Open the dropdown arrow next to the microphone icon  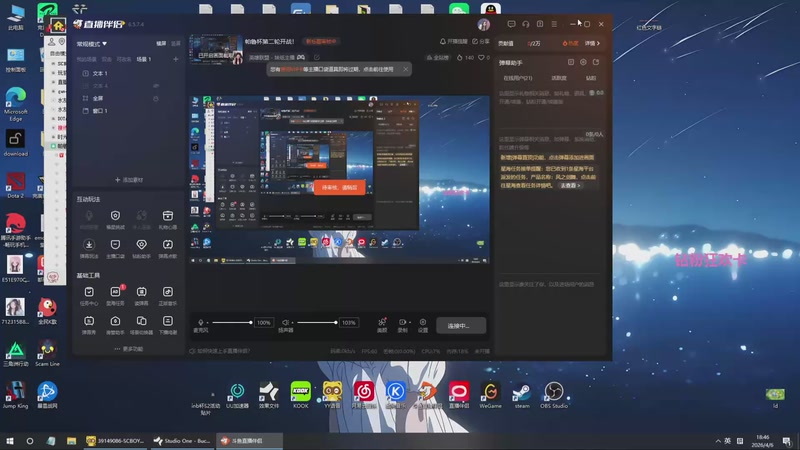pos(207,322)
